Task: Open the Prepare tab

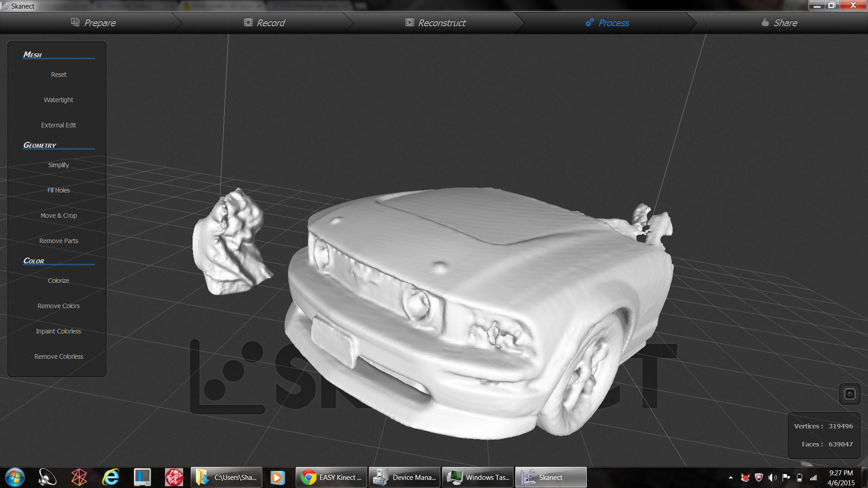Action: click(94, 23)
